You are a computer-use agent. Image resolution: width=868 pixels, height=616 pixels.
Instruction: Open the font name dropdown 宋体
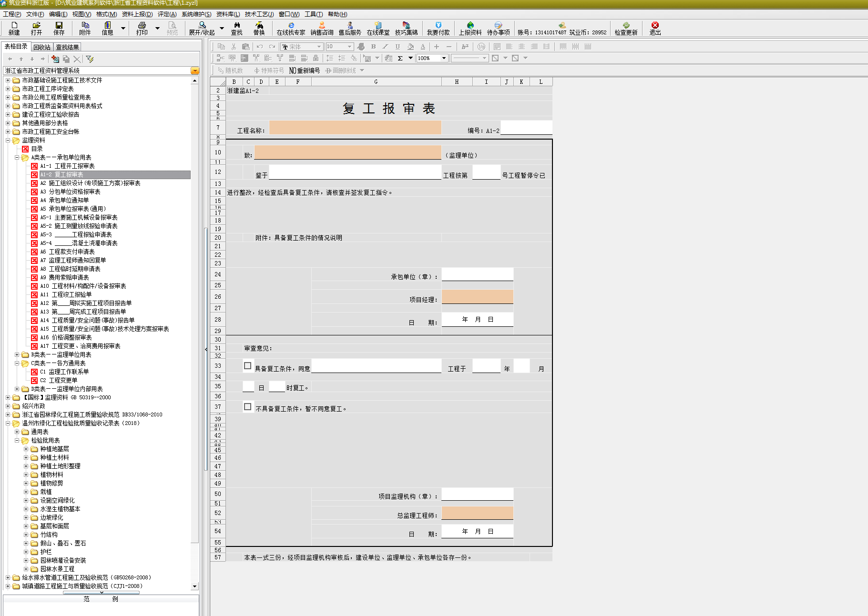coord(319,47)
